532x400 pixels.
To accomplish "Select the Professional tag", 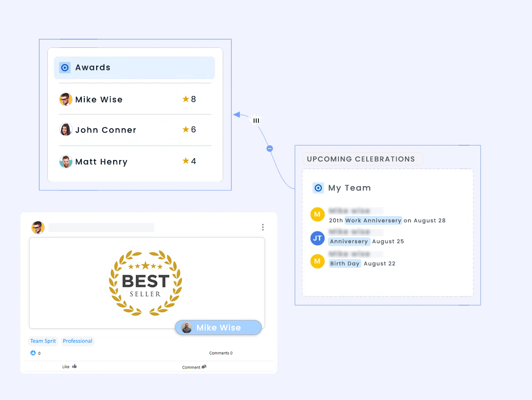I will pos(77,341).
